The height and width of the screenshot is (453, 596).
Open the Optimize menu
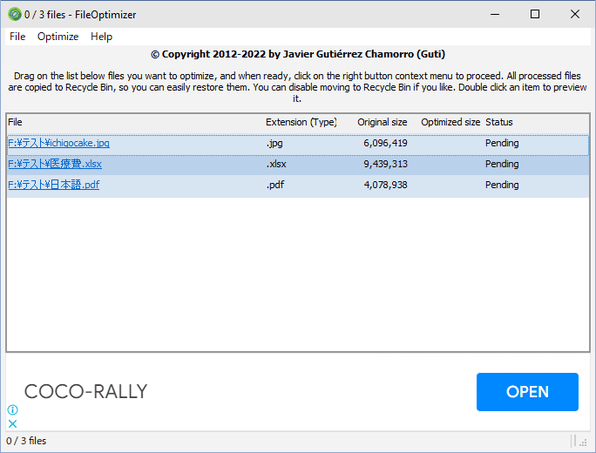pyautogui.click(x=58, y=36)
